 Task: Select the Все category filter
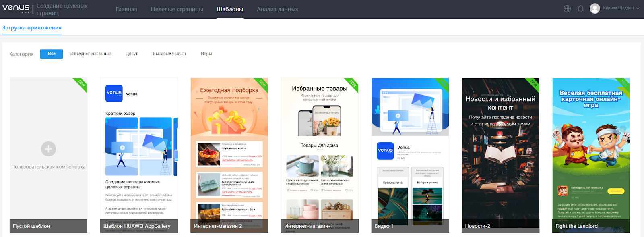[x=52, y=54]
